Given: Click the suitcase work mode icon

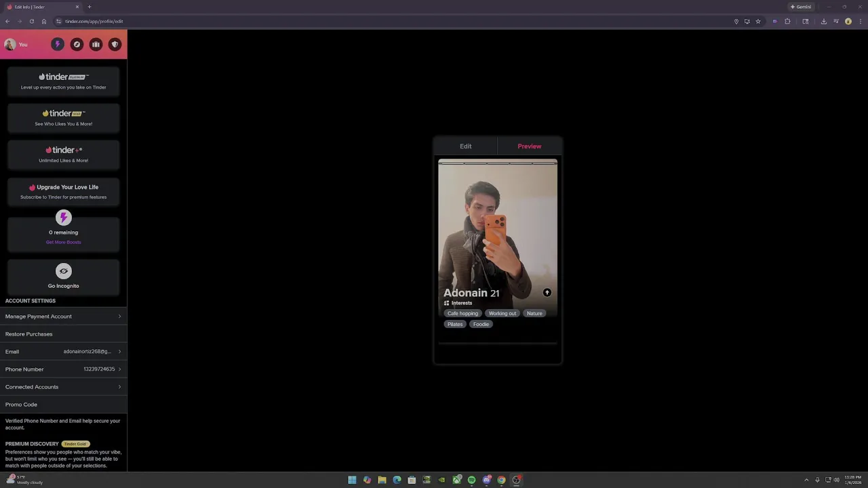Looking at the screenshot, I should click(x=96, y=44).
